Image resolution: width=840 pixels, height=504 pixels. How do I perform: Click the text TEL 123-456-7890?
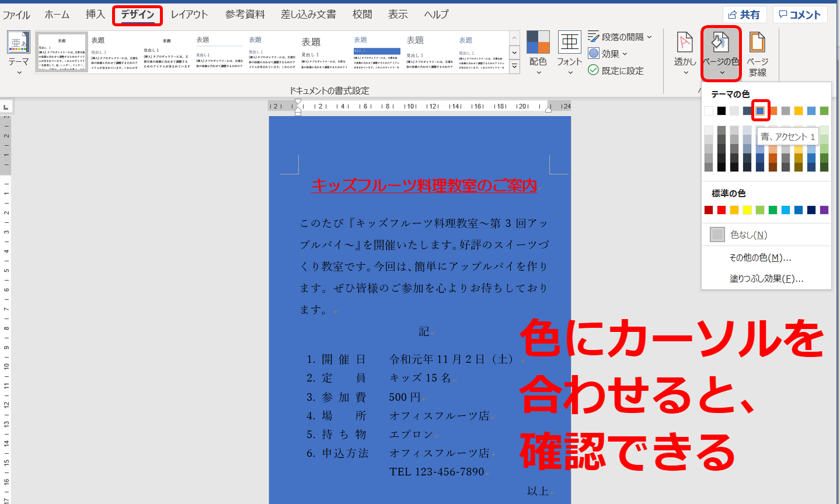pyautogui.click(x=437, y=471)
